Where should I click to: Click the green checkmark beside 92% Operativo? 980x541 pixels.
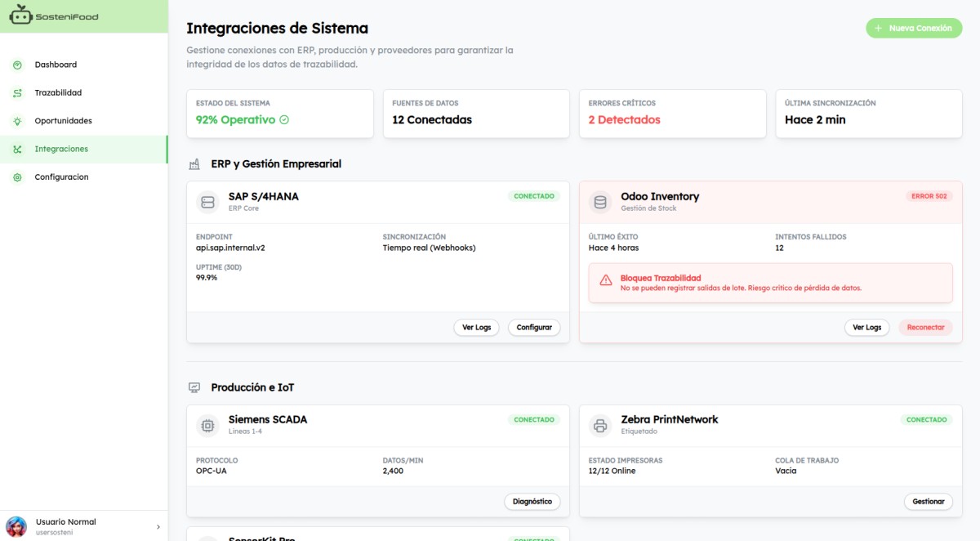tap(283, 119)
